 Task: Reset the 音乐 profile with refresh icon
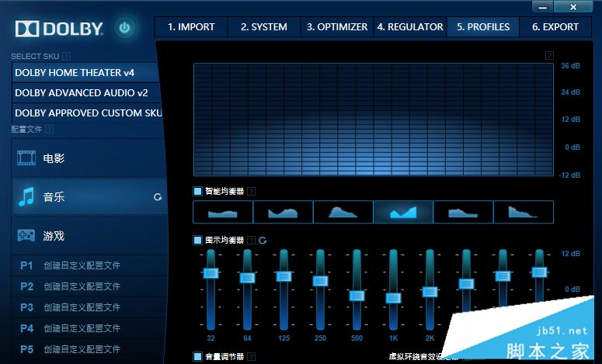(x=158, y=197)
